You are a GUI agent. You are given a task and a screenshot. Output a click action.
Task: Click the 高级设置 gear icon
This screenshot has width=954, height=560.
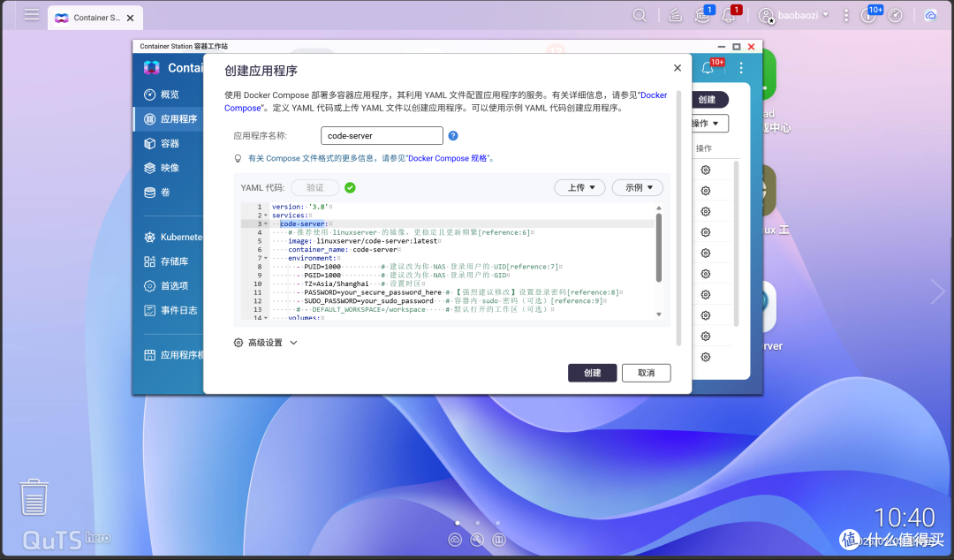click(x=238, y=343)
